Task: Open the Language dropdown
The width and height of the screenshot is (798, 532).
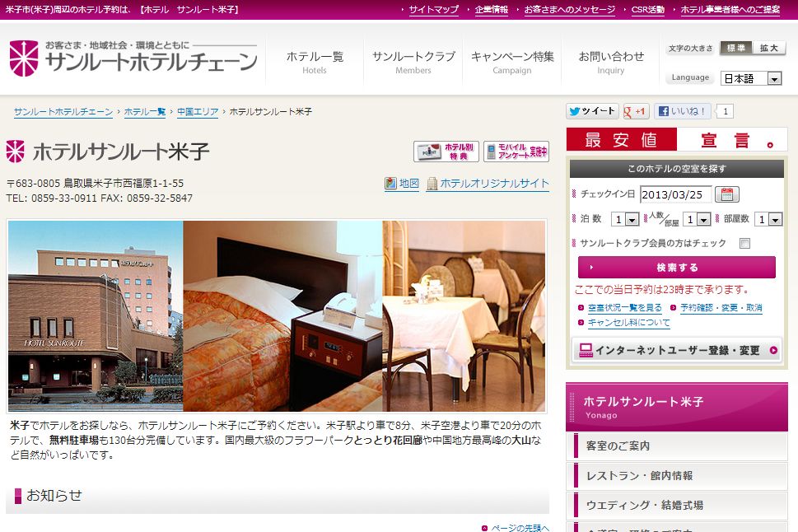Action: [751, 78]
